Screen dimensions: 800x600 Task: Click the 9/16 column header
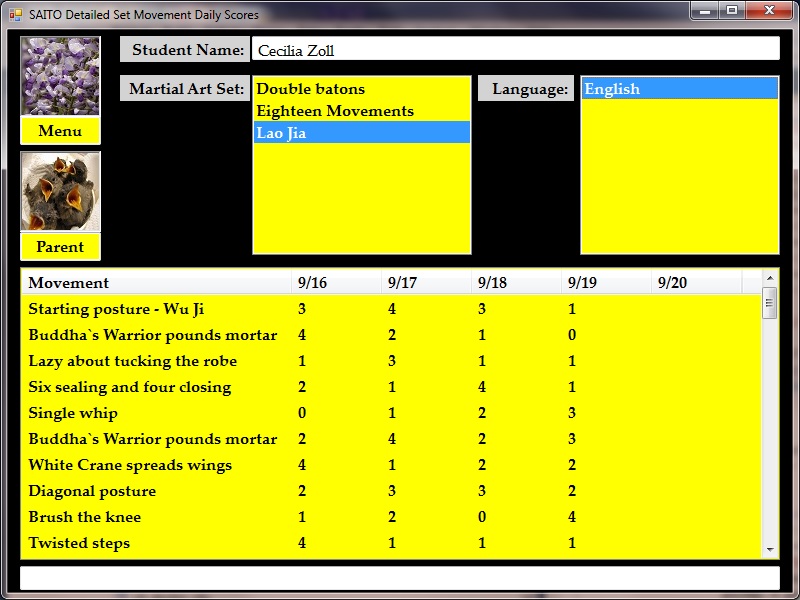[335, 283]
